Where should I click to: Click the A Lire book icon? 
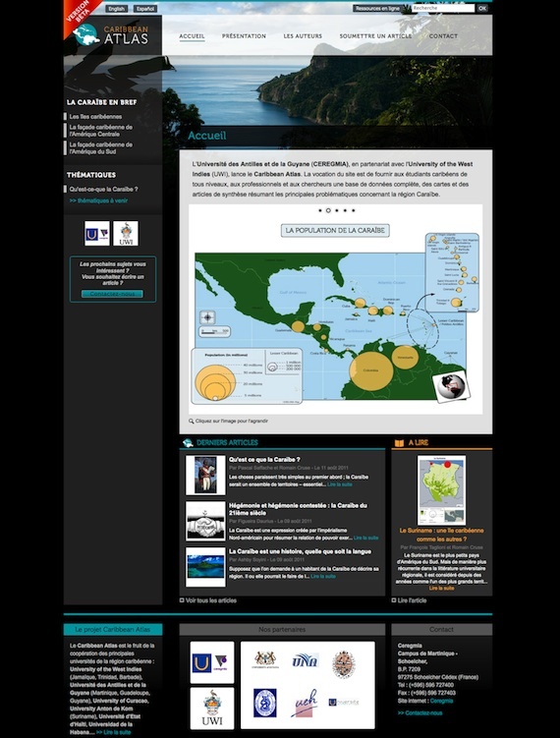coord(399,443)
